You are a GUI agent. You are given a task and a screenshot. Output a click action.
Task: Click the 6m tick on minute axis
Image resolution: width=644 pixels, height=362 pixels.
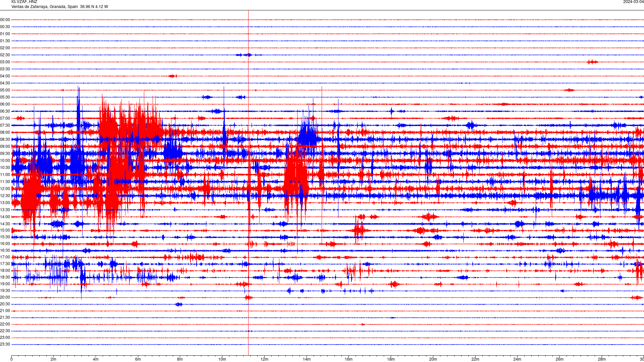pyautogui.click(x=138, y=359)
